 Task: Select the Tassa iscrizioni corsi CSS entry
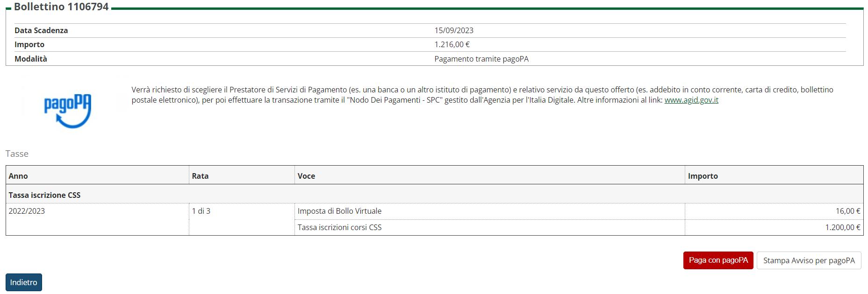(339, 227)
